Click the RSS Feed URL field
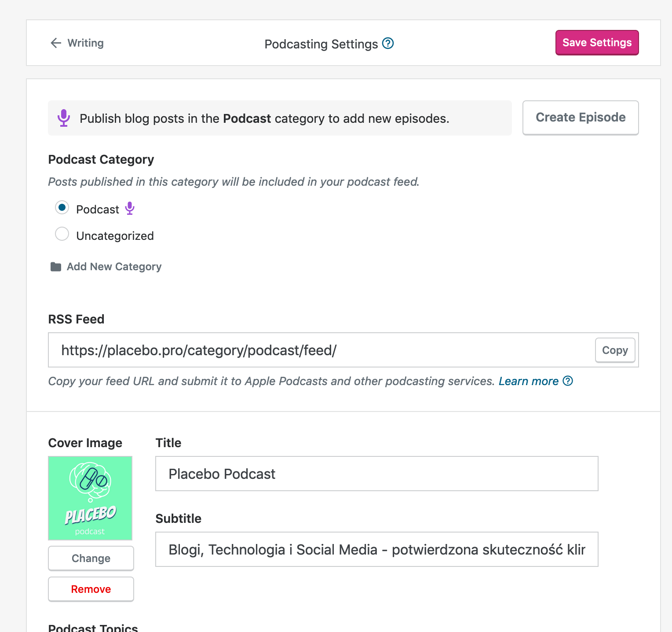The width and height of the screenshot is (672, 632). click(321, 350)
